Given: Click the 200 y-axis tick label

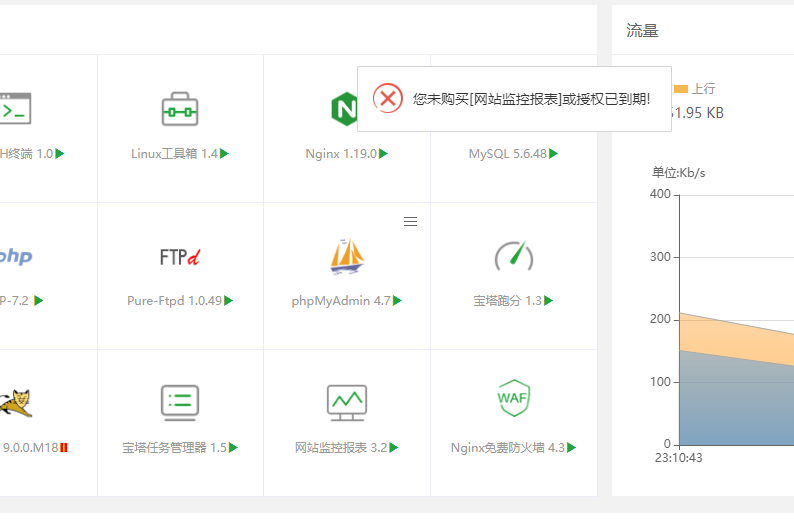Looking at the screenshot, I should [660, 319].
